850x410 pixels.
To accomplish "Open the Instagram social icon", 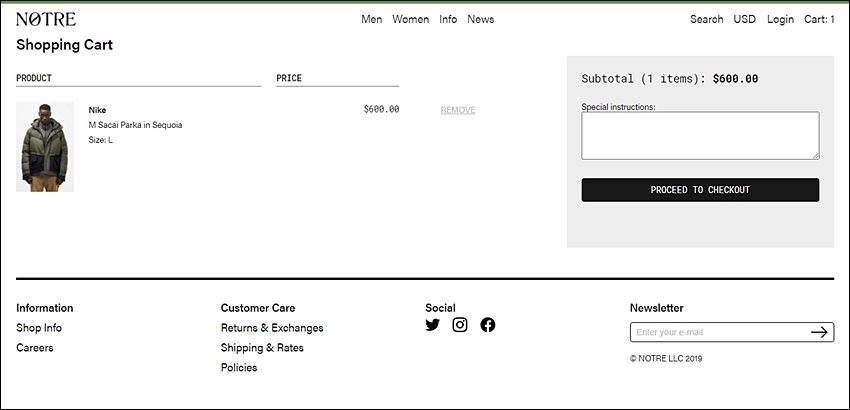I will [460, 325].
